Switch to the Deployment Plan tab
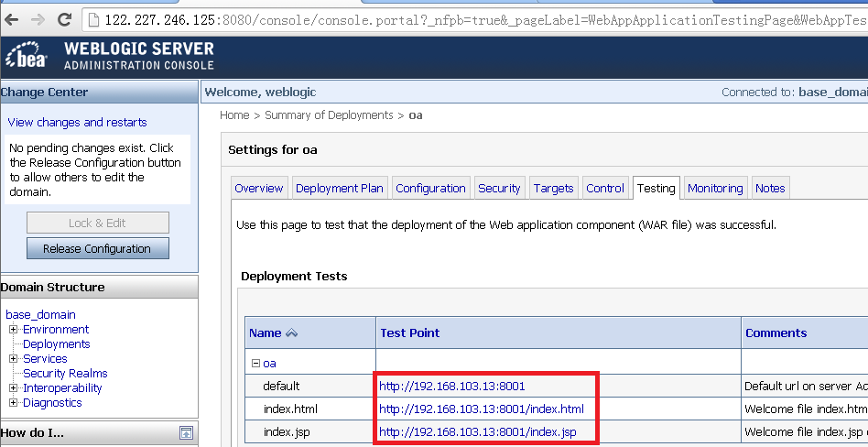This screenshot has height=447, width=868. pyautogui.click(x=340, y=189)
